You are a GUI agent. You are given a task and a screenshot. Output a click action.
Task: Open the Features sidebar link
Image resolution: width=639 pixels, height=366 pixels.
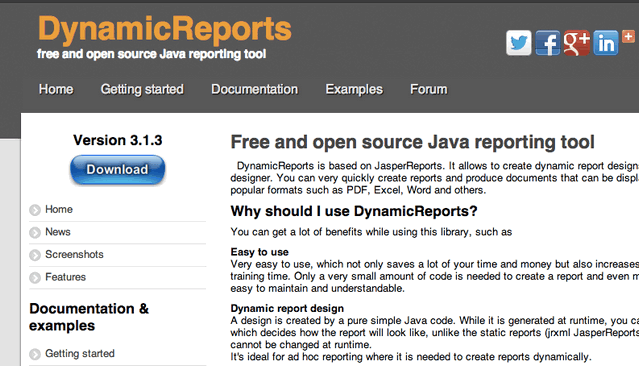point(65,277)
